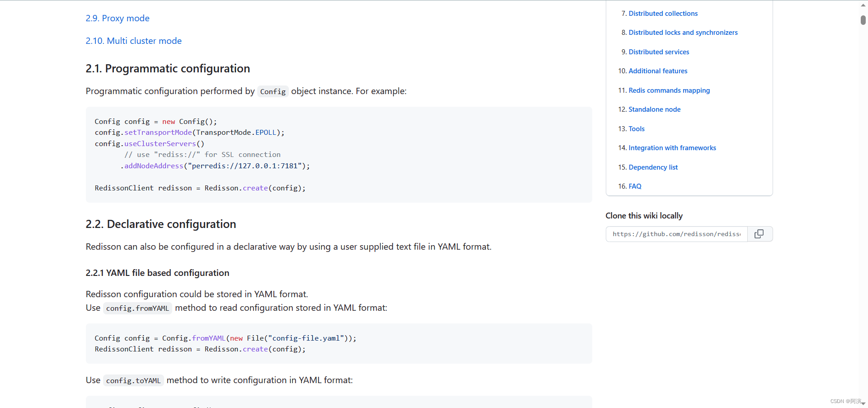Screen dimensions: 868x408
Task: Select the Tools wiki page
Action: click(637, 129)
